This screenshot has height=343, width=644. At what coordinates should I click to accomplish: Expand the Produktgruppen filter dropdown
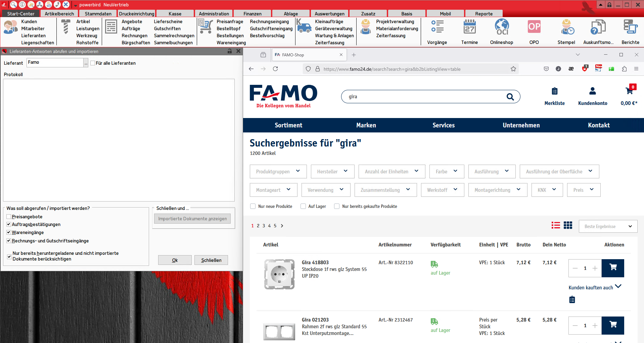tap(278, 171)
